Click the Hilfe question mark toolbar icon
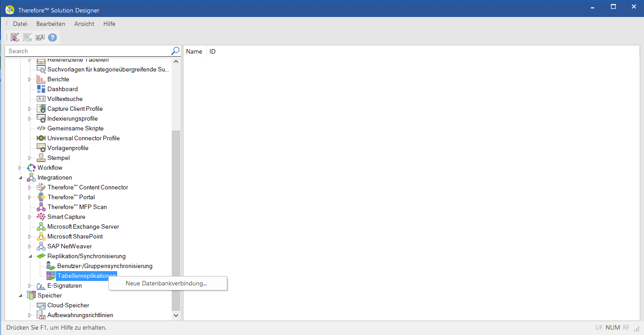Viewport: 644px width, 335px height. pyautogui.click(x=52, y=38)
